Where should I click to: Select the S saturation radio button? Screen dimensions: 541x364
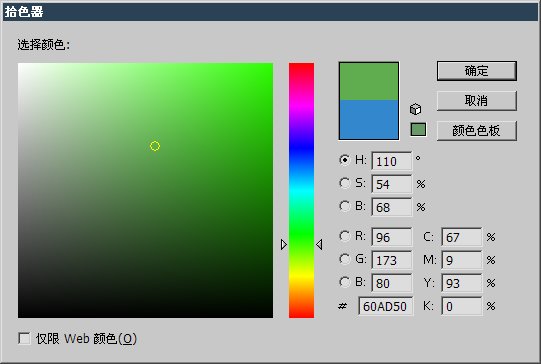(344, 183)
